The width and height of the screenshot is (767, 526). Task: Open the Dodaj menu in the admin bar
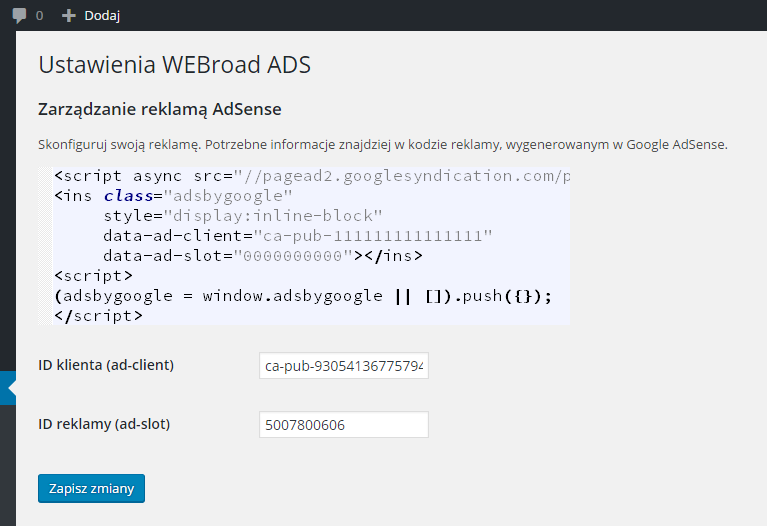(101, 15)
